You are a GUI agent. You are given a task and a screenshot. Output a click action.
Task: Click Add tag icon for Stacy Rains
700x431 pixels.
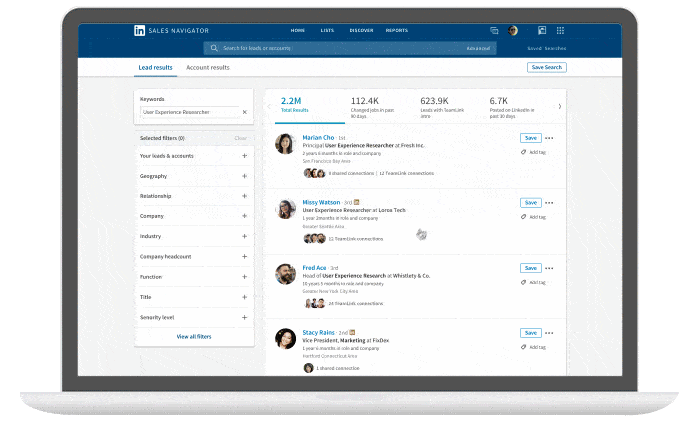[x=524, y=347]
